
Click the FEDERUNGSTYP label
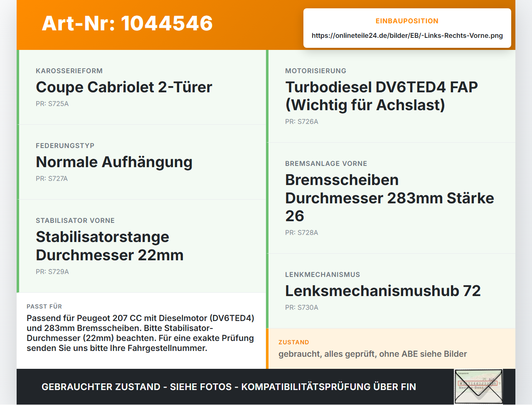65,146
